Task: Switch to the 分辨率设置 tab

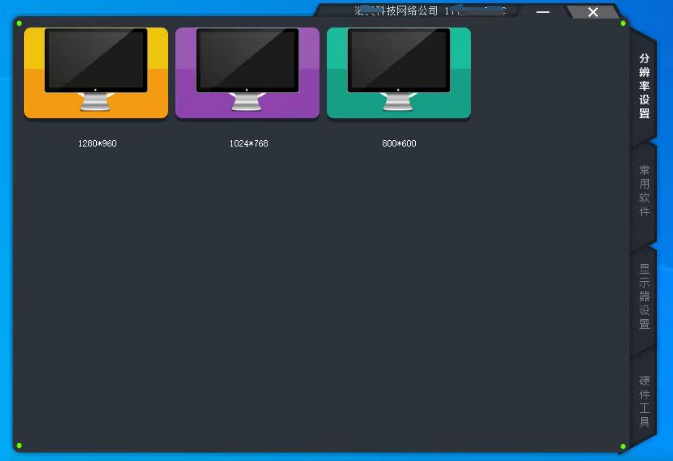Action: tap(644, 86)
